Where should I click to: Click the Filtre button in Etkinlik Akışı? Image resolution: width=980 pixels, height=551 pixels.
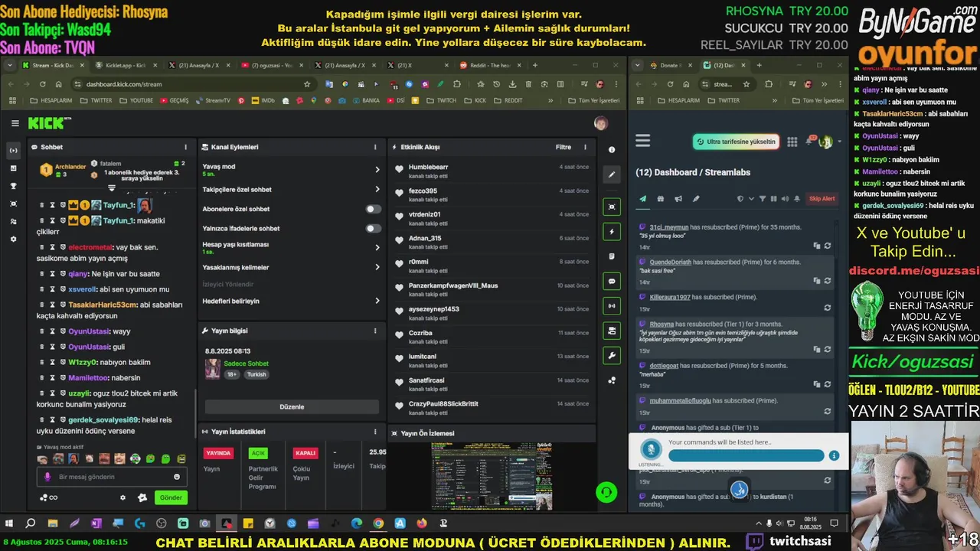point(563,147)
